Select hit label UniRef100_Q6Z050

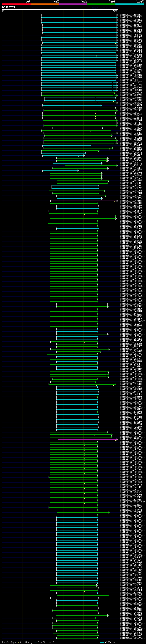(131, 67)
